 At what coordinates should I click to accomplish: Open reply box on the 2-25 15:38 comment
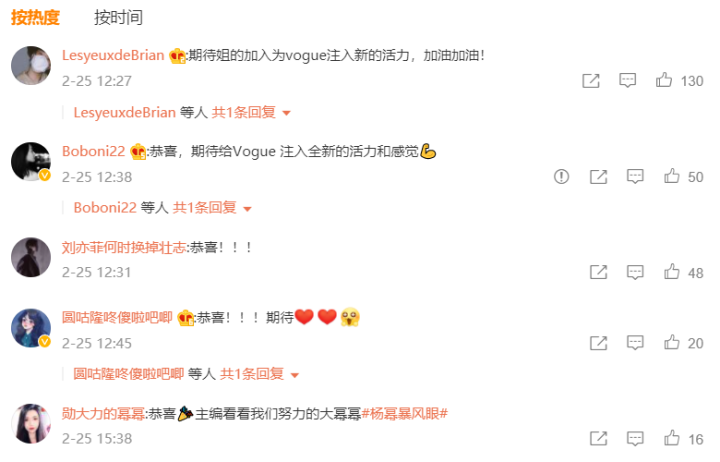click(635, 438)
